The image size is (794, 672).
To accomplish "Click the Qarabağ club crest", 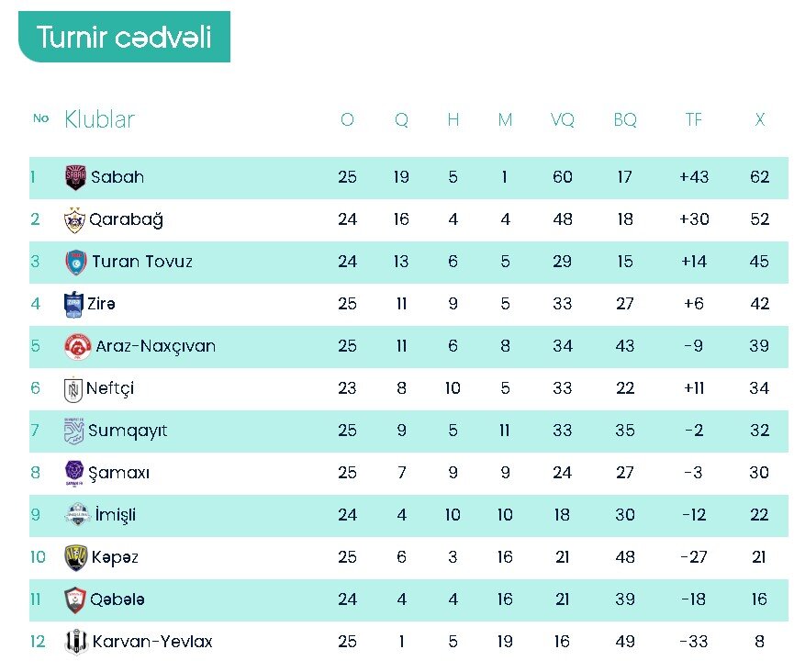I will coord(74,219).
